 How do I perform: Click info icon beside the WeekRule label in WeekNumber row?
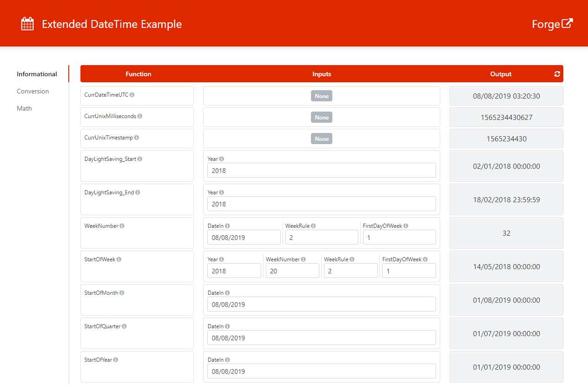[x=313, y=226]
